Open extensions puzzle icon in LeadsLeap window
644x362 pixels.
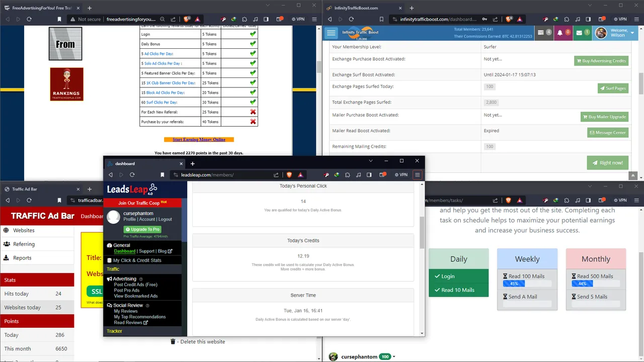348,174
